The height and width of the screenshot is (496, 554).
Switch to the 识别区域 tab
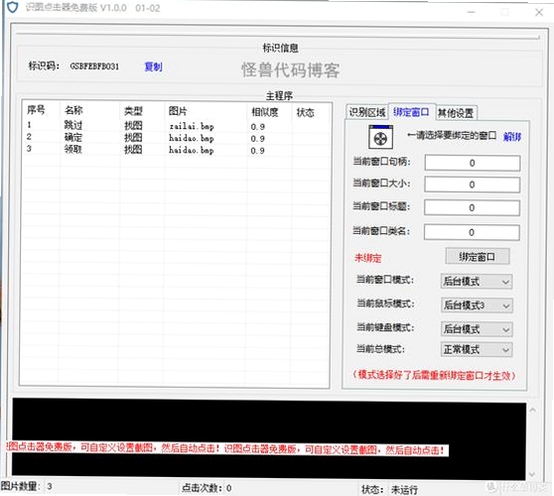(367, 113)
